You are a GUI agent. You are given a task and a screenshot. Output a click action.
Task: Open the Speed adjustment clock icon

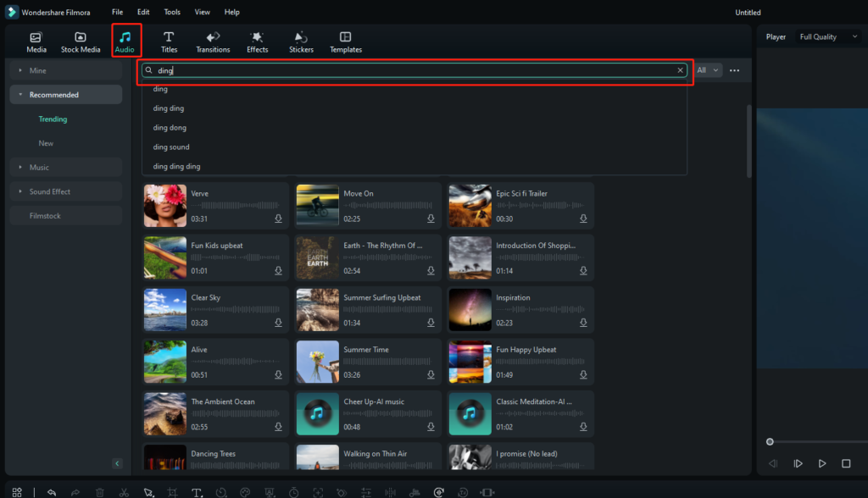(x=220, y=491)
